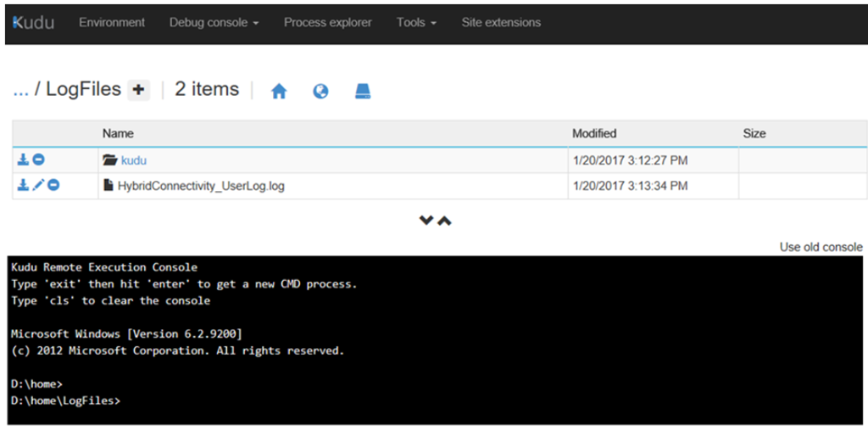
Task: Click the Modified column header
Action: click(594, 133)
